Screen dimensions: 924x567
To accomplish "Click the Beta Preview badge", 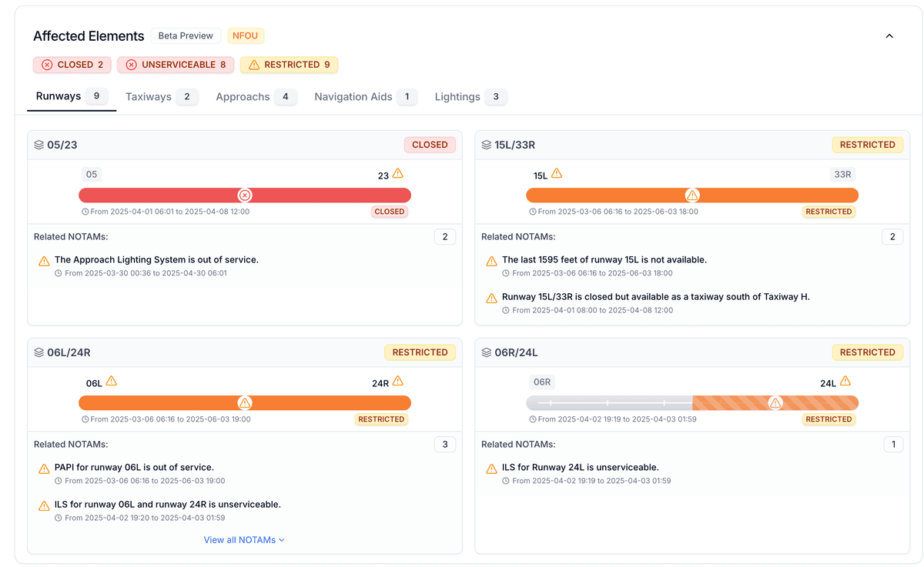I will click(186, 36).
